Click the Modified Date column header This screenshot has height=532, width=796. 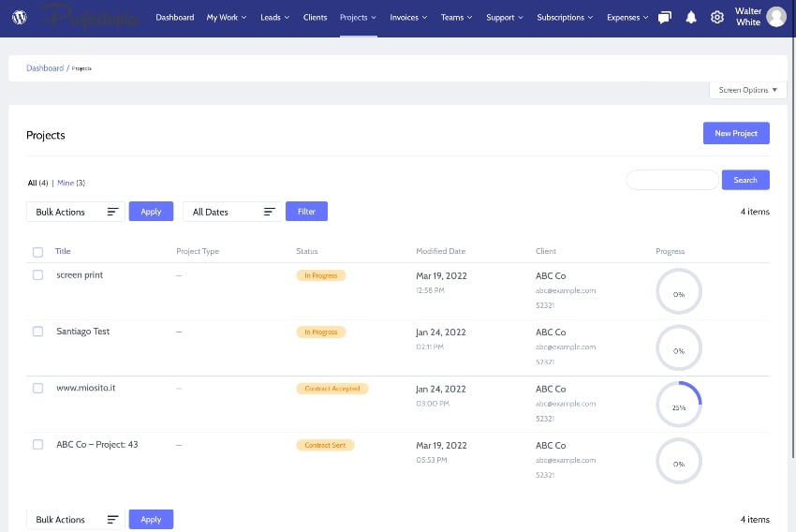(x=440, y=251)
